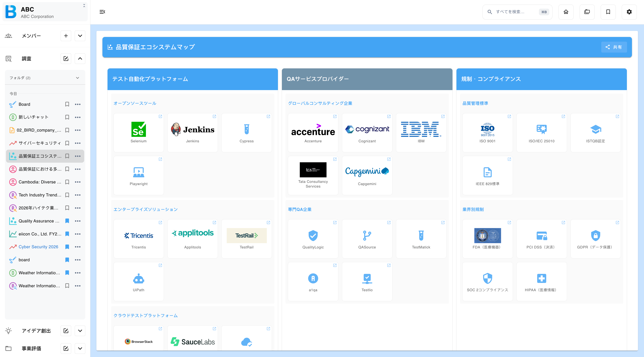The height and width of the screenshot is (357, 644).
Task: Click the UiPath robot icon
Action: (139, 278)
